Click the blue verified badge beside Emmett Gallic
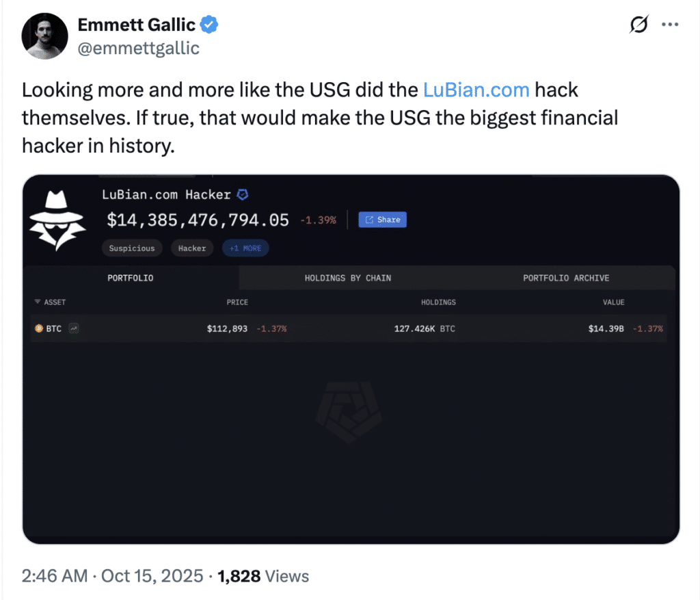Viewport: 700px width, 600px height. (208, 25)
